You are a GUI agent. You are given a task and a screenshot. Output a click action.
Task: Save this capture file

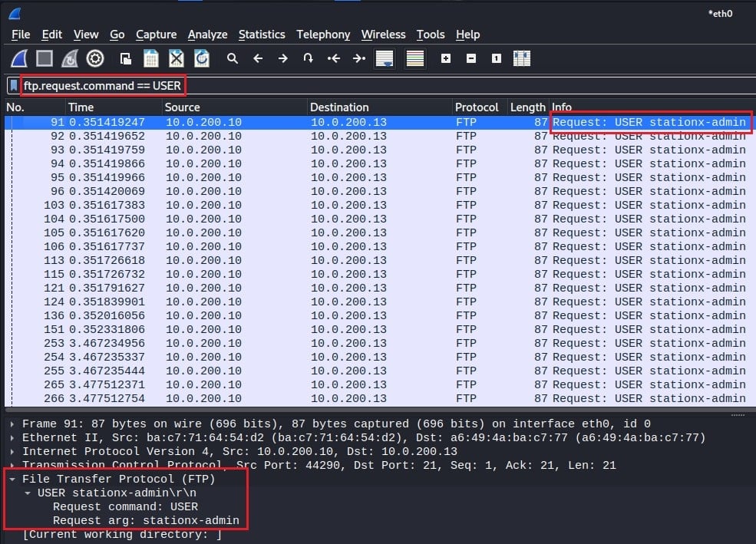tap(151, 59)
